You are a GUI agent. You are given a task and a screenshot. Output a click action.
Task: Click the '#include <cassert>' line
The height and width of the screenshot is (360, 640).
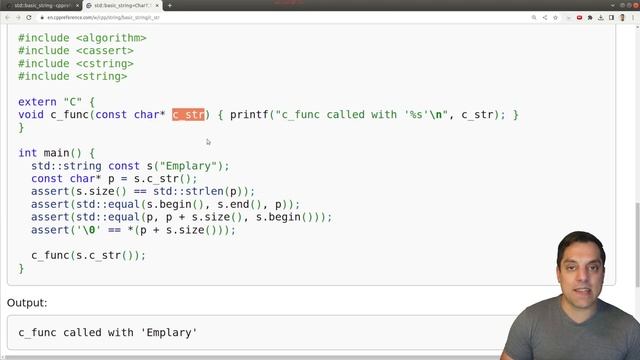76,51
